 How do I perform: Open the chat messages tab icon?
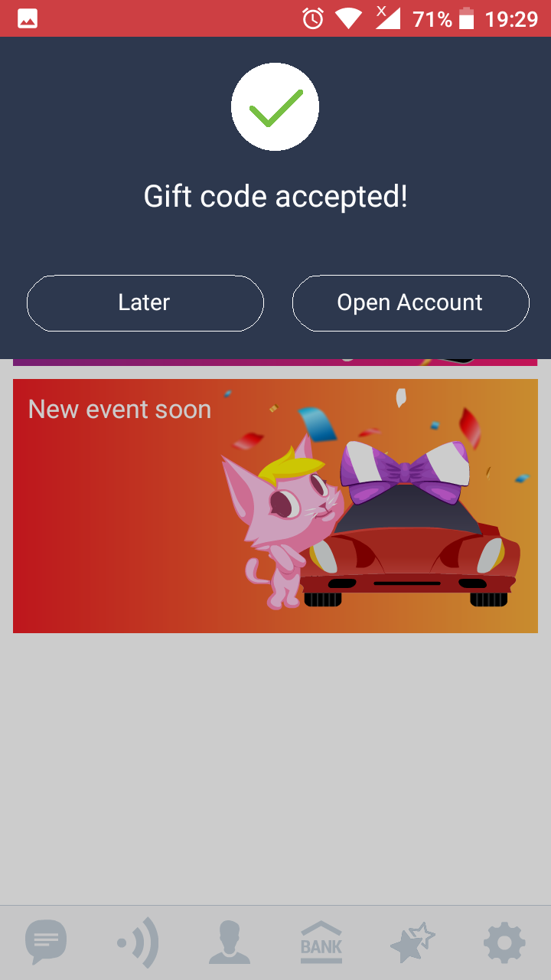[x=46, y=942]
